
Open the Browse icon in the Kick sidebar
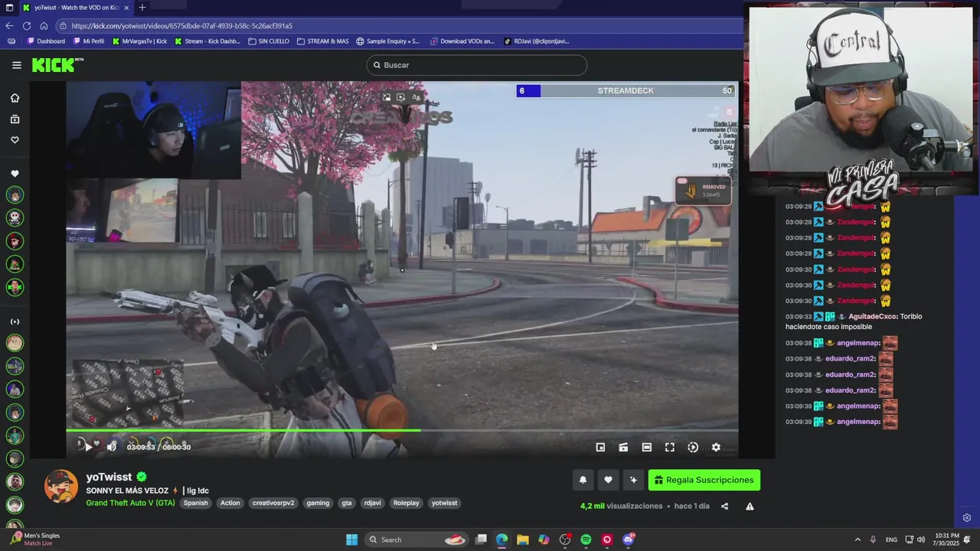tap(15, 119)
